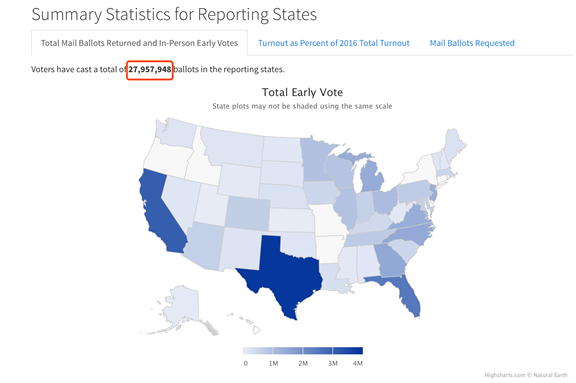
Task: Click the highlighted 27,957,948 ballots total
Action: (x=150, y=69)
